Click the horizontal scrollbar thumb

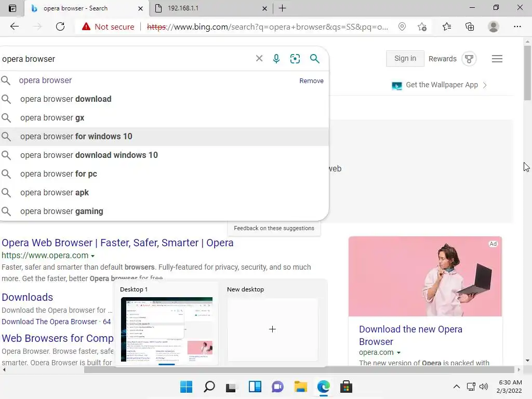point(299,369)
